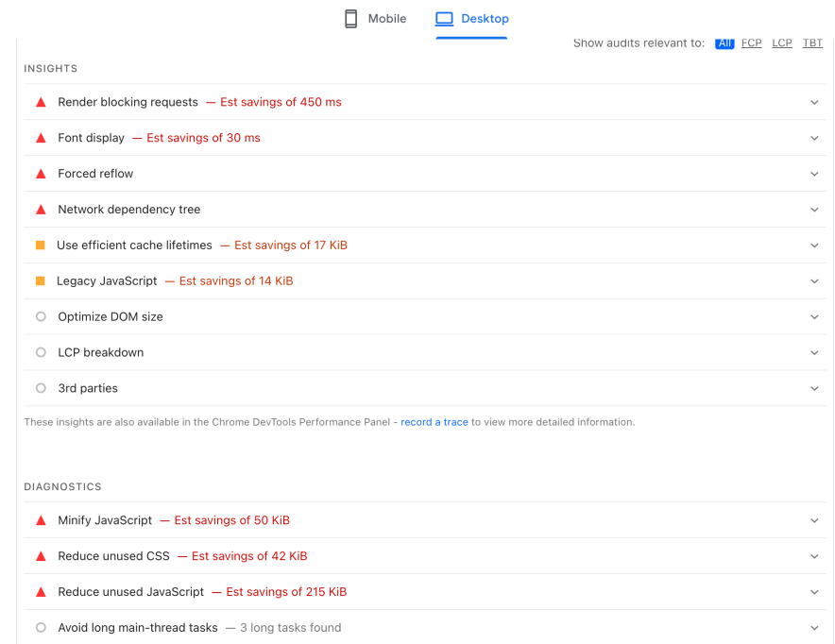Expand the Font display insight chevron
The image size is (835, 644).
814,137
